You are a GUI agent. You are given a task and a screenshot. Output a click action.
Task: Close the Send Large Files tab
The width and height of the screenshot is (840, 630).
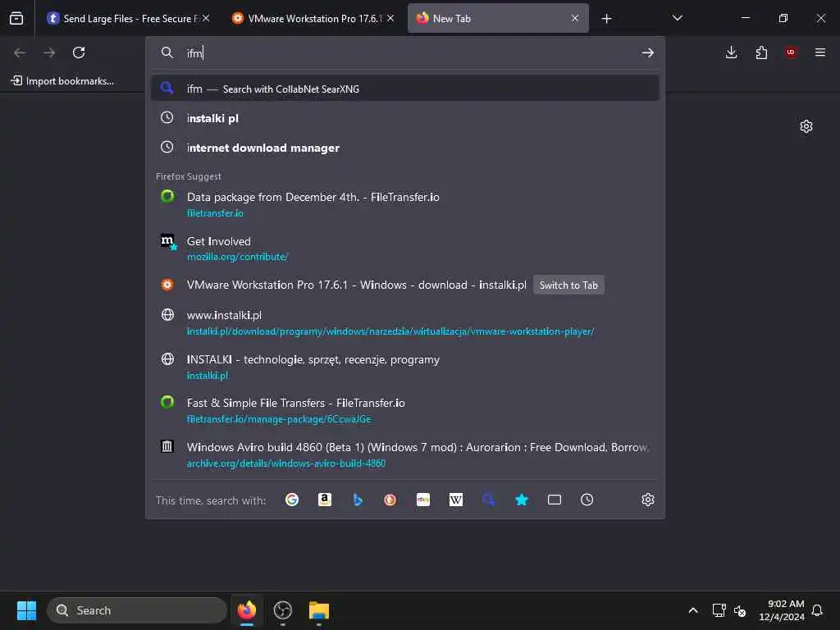pos(206,18)
